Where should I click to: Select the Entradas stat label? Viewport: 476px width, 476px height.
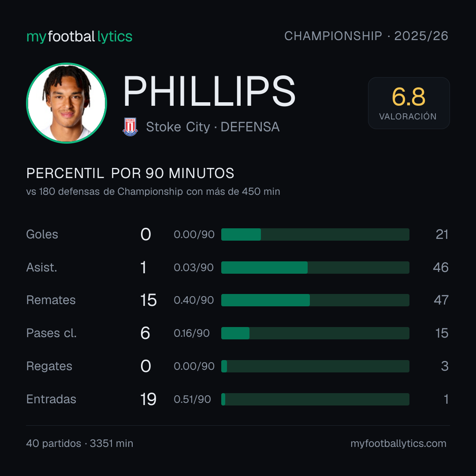coord(51,399)
